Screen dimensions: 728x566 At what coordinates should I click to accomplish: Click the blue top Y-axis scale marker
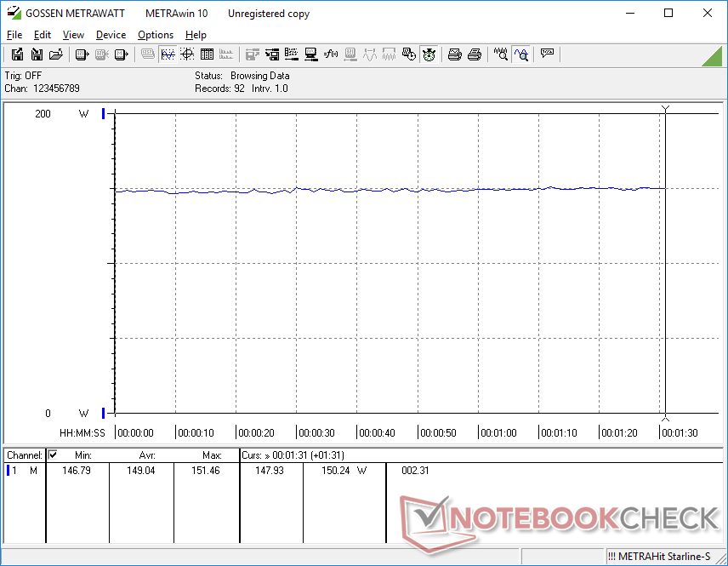pos(104,114)
